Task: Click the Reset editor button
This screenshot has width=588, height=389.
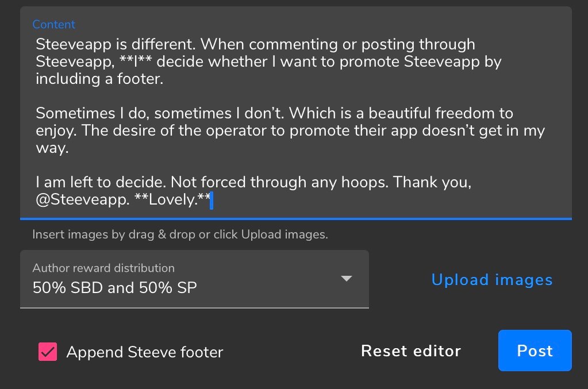Action: click(x=411, y=351)
